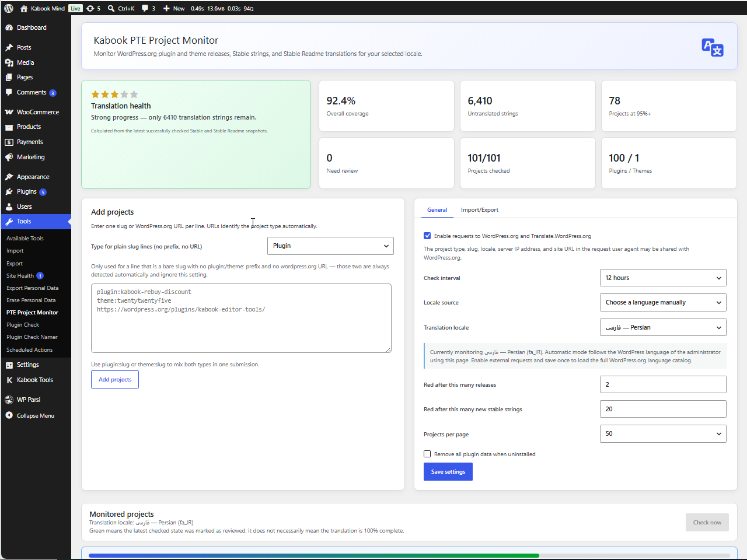Click the Marketing megaphone icon
This screenshot has height=560, width=747.
pos(9,157)
